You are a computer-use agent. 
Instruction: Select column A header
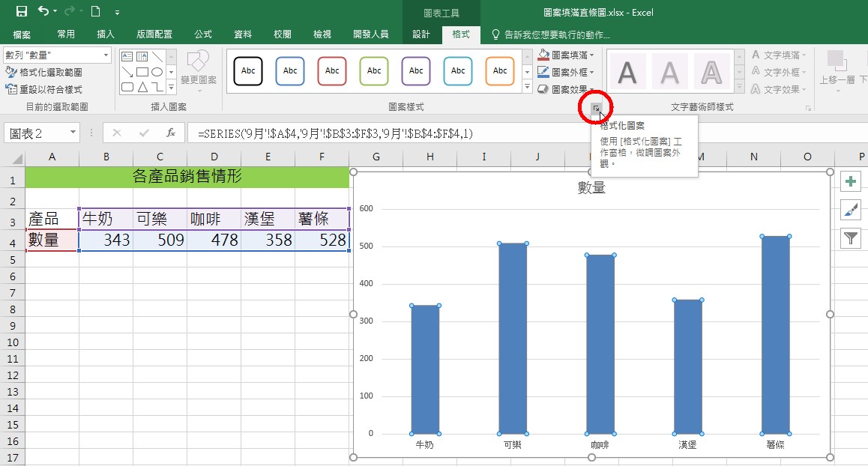(x=52, y=157)
